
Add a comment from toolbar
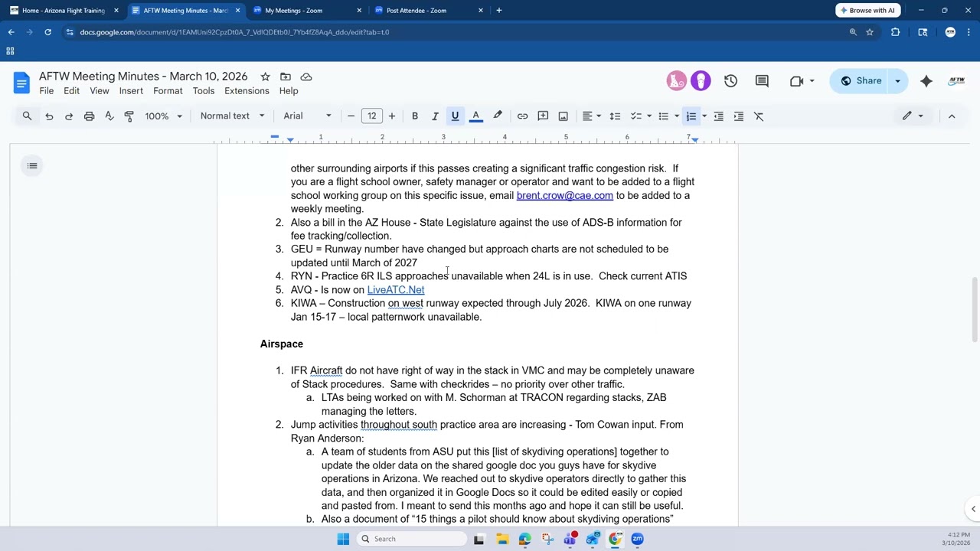pyautogui.click(x=543, y=116)
